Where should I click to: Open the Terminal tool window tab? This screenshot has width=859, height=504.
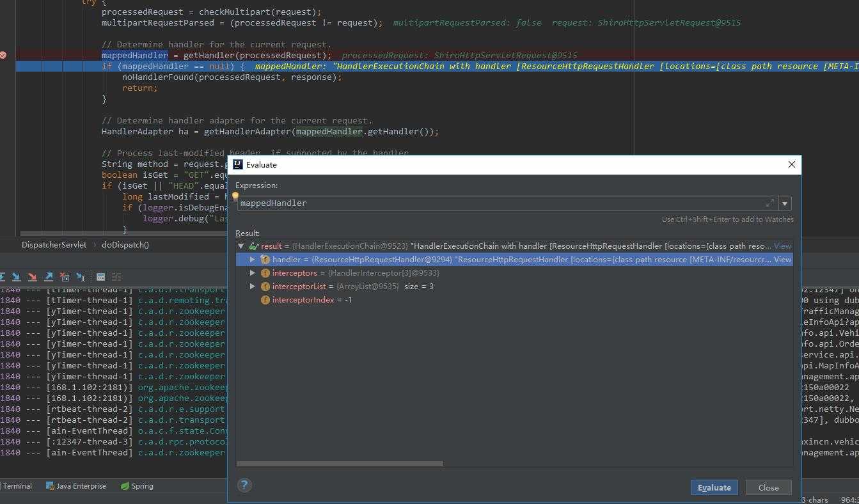16,486
